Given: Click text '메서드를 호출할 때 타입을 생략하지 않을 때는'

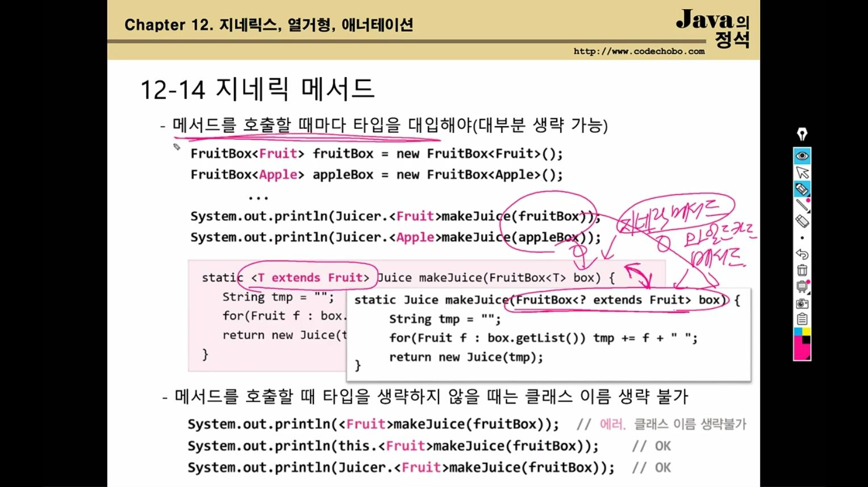Looking at the screenshot, I should click(x=346, y=396).
